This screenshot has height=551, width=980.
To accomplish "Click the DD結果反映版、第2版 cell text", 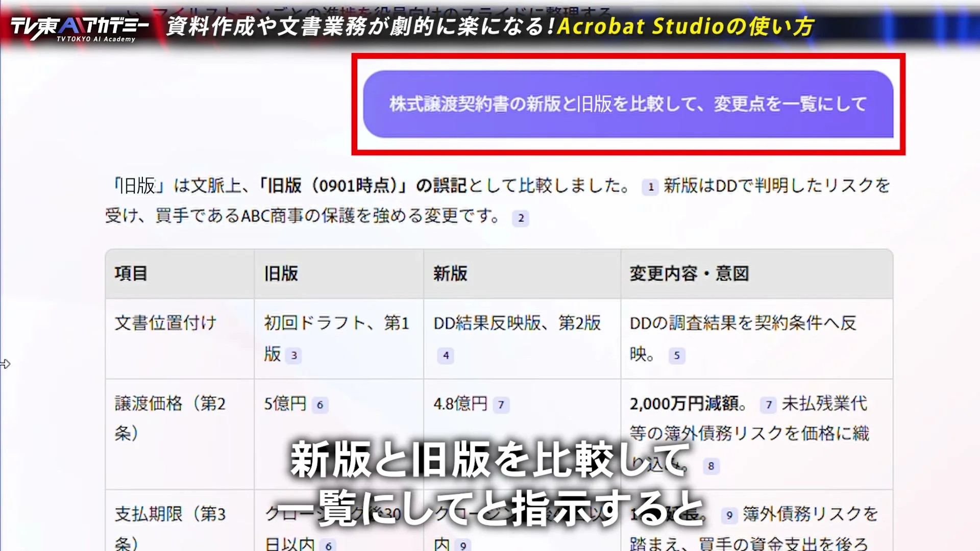I will [517, 323].
